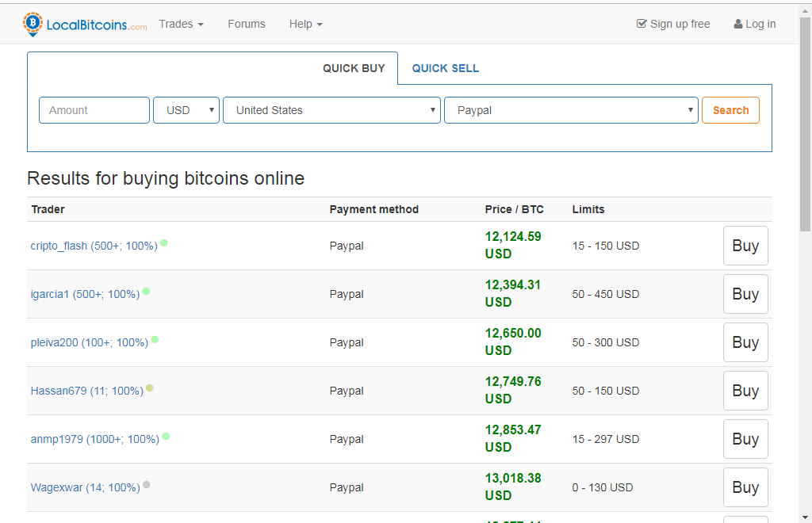Focus the Amount input field
The width and height of the screenshot is (812, 523).
point(94,110)
